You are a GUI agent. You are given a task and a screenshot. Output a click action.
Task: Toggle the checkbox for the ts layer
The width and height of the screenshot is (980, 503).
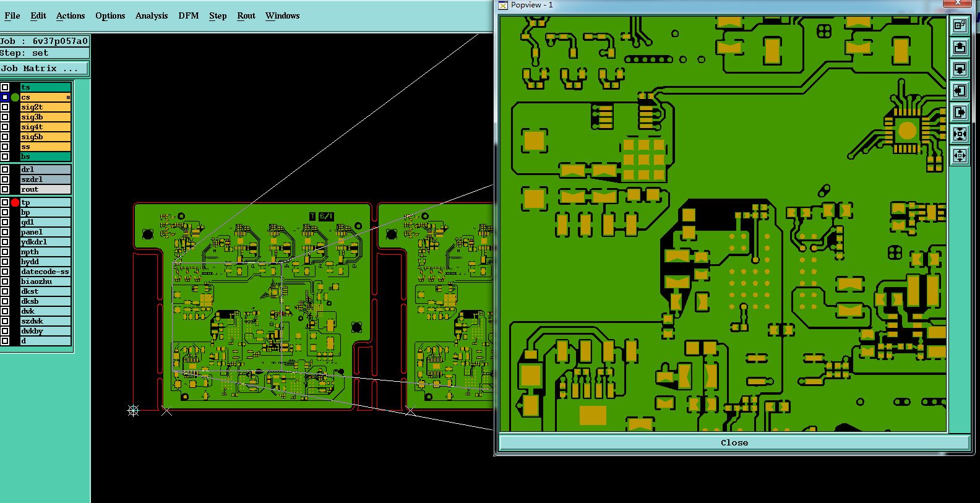[x=5, y=87]
